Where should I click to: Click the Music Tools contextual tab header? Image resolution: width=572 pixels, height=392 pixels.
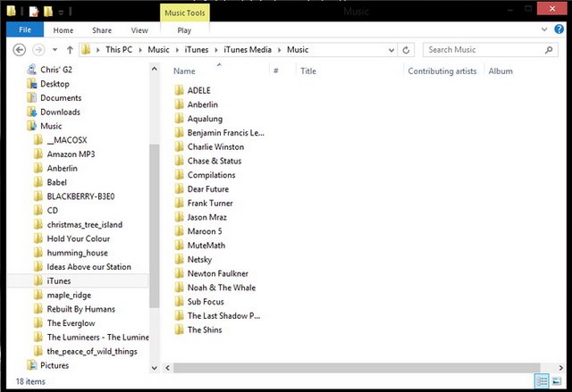(185, 13)
